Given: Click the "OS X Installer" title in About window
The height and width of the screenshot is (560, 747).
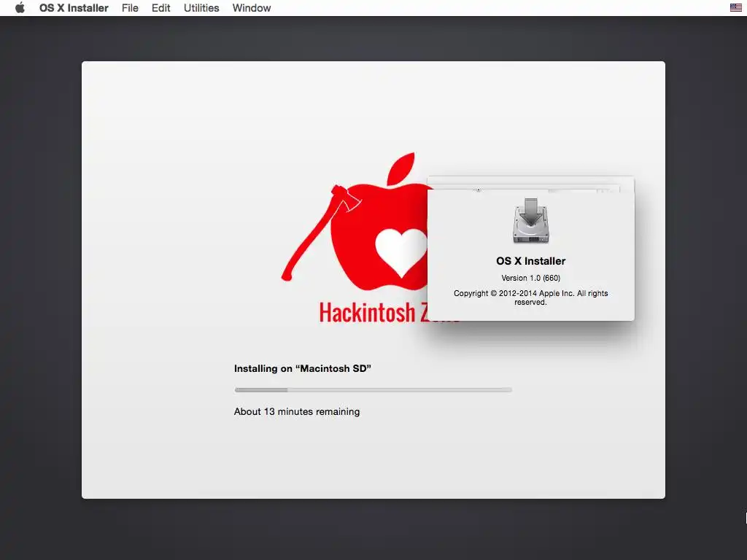Looking at the screenshot, I should [531, 261].
